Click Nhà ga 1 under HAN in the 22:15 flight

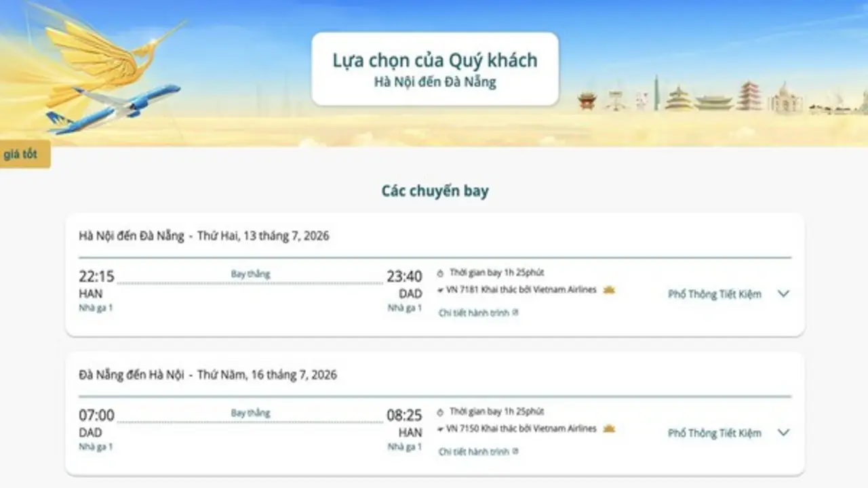click(96, 308)
